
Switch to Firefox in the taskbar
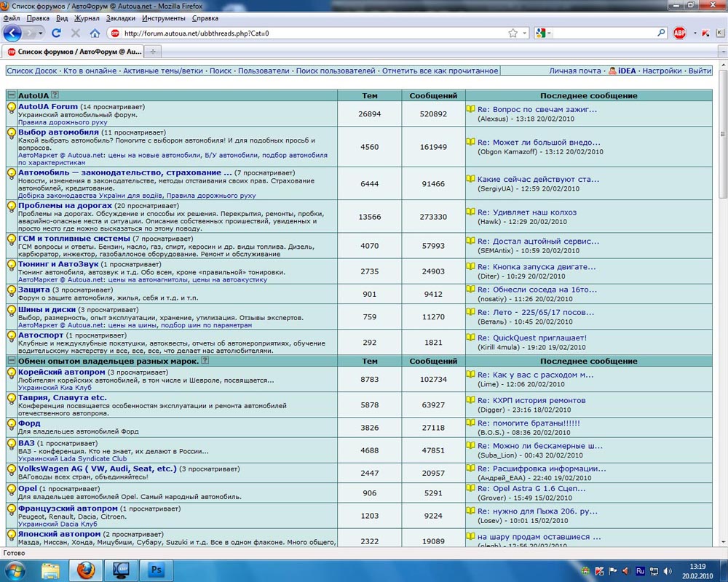point(86,570)
